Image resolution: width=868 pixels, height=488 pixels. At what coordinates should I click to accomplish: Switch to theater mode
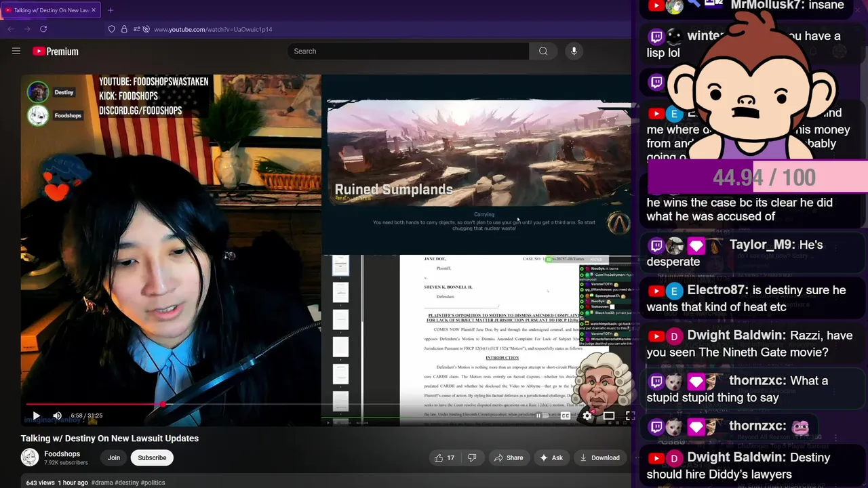pos(609,415)
